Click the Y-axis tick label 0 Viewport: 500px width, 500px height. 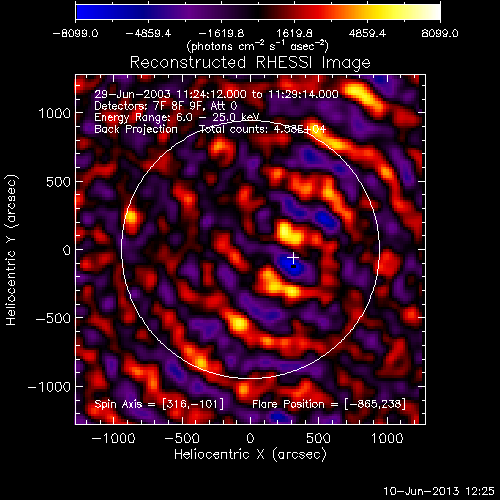pos(67,250)
